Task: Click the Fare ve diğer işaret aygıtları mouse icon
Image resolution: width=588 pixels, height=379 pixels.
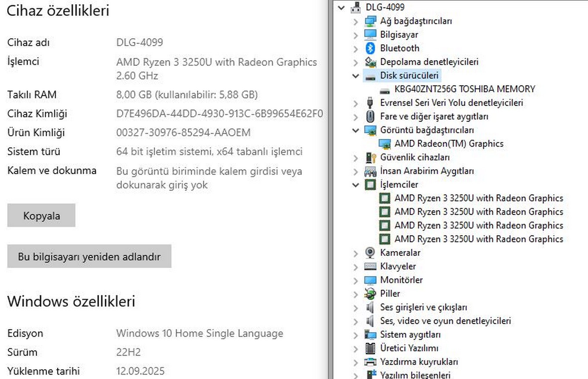Action: point(370,117)
